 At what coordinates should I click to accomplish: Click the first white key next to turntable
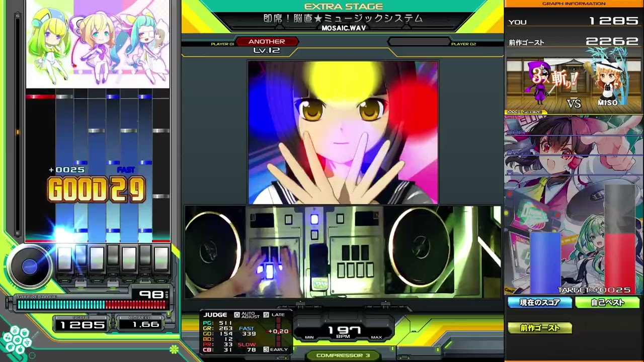pos(64,259)
